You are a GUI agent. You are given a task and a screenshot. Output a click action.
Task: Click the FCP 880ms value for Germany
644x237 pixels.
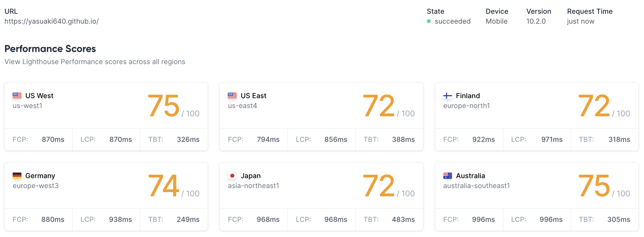tap(53, 219)
